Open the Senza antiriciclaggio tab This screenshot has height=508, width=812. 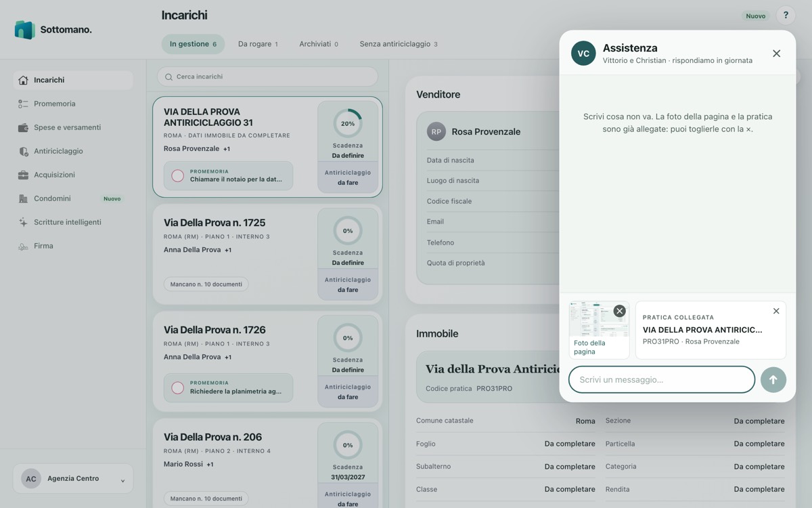pyautogui.click(x=399, y=44)
